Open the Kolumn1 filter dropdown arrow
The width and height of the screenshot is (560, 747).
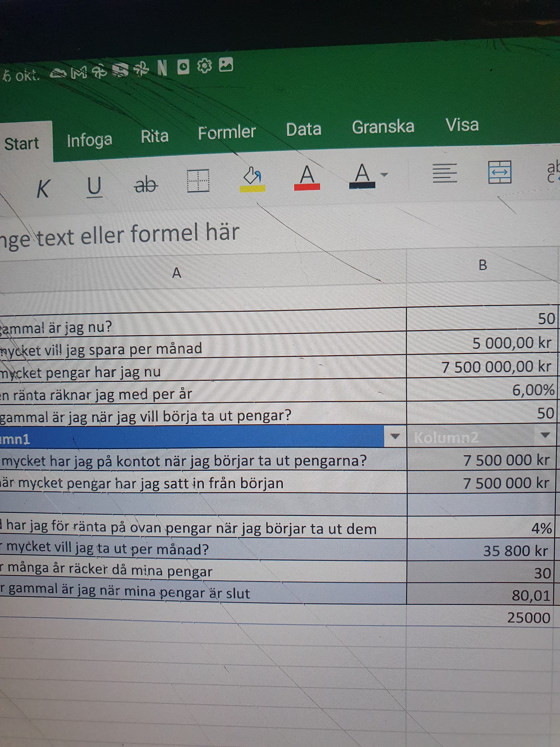pos(395,437)
